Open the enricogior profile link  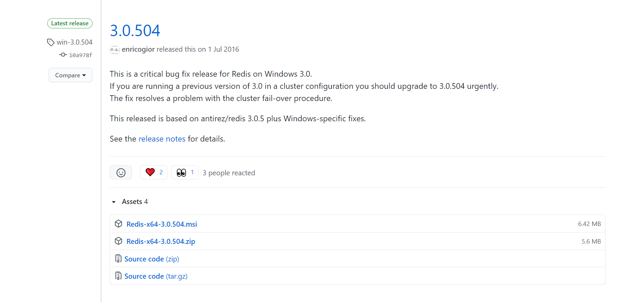(138, 49)
